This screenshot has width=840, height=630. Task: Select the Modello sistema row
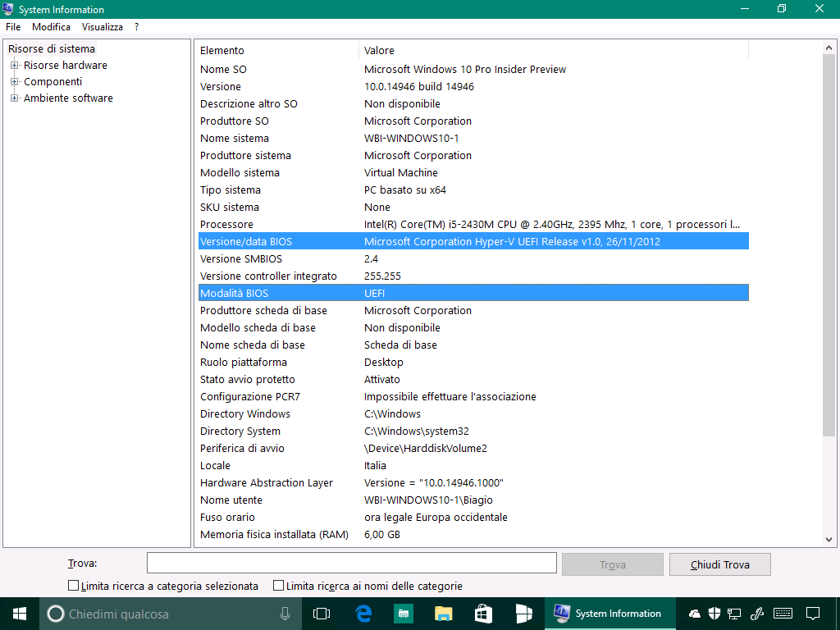pyautogui.click(x=473, y=172)
